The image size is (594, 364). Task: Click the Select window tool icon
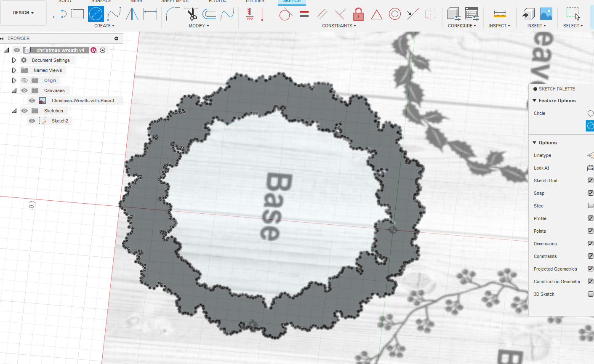(573, 14)
